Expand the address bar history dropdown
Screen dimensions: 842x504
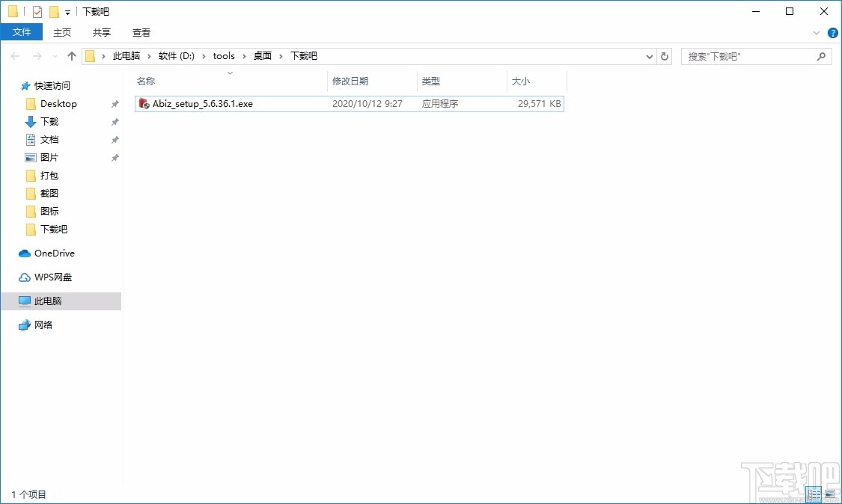click(x=649, y=55)
